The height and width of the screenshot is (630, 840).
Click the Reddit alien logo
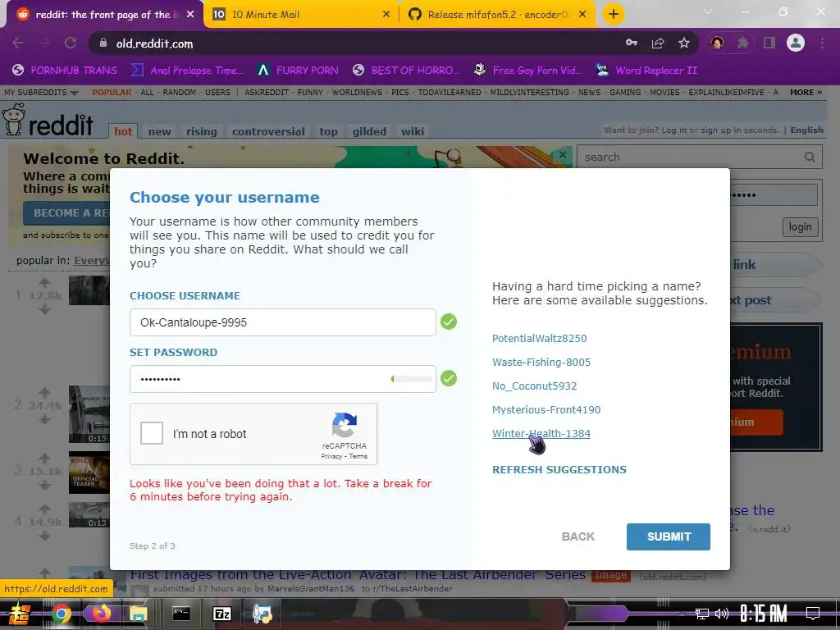[14, 120]
